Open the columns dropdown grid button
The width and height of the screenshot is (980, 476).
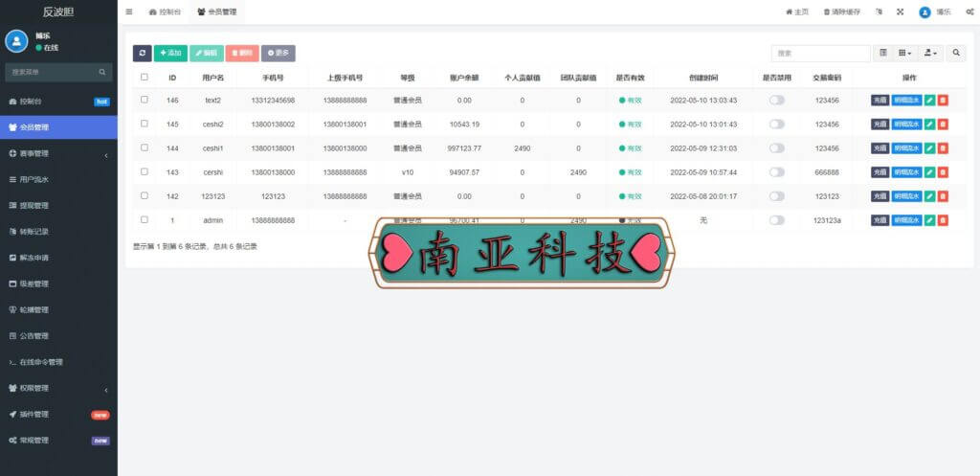click(x=905, y=54)
